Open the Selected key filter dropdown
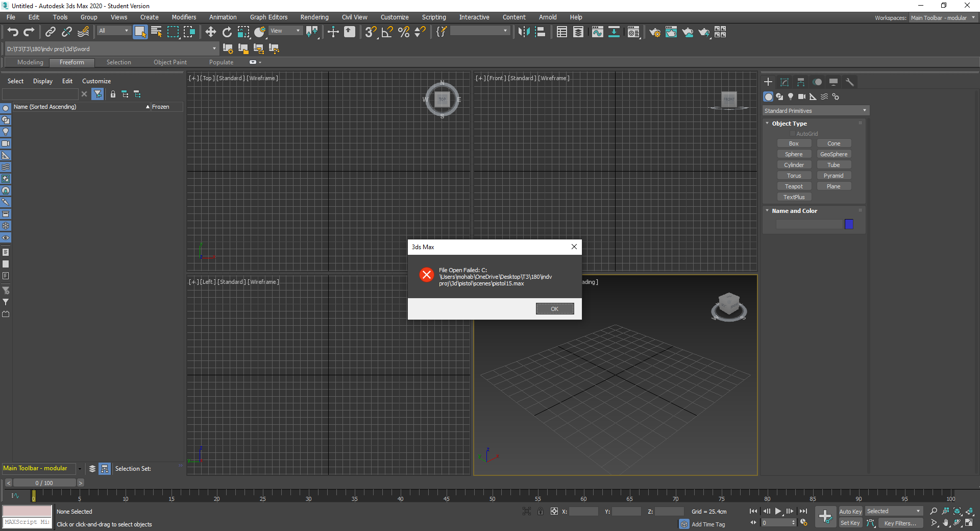The width and height of the screenshot is (980, 531). click(x=894, y=511)
